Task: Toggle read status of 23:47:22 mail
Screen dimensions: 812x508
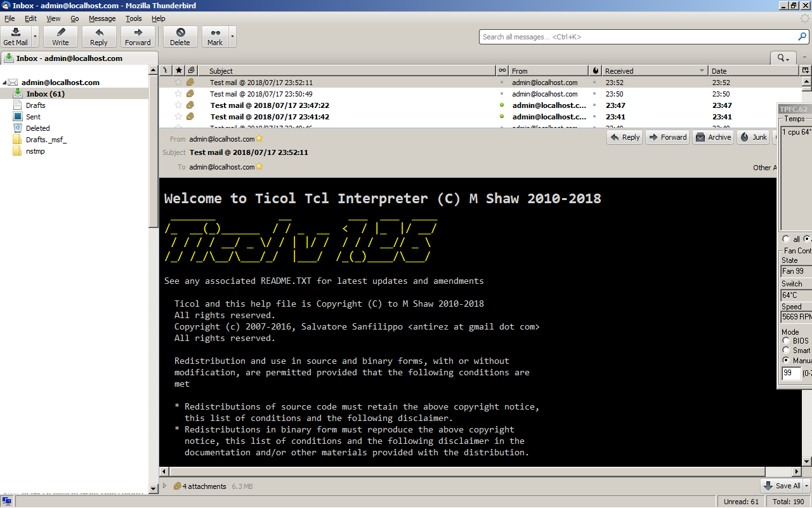Action: pyautogui.click(x=502, y=105)
